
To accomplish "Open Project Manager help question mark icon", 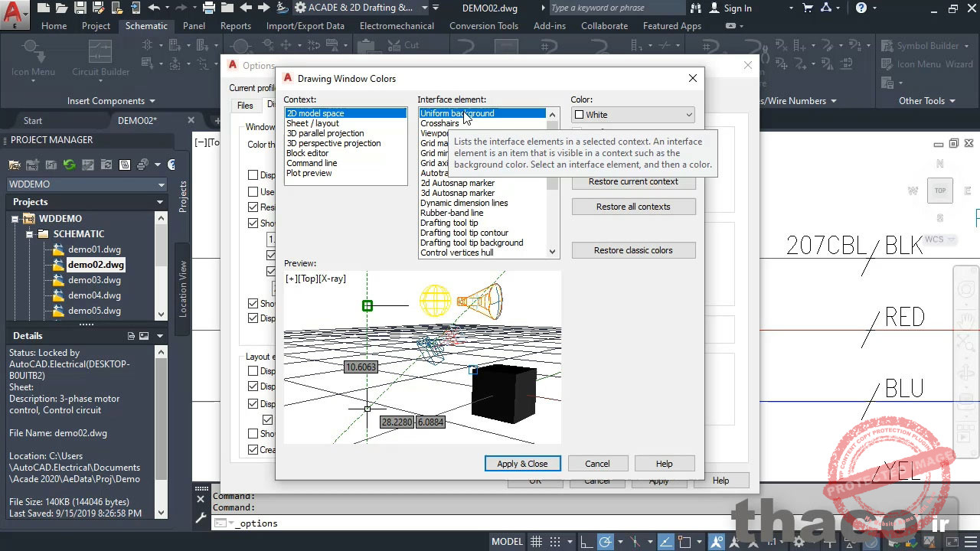I will [171, 164].
